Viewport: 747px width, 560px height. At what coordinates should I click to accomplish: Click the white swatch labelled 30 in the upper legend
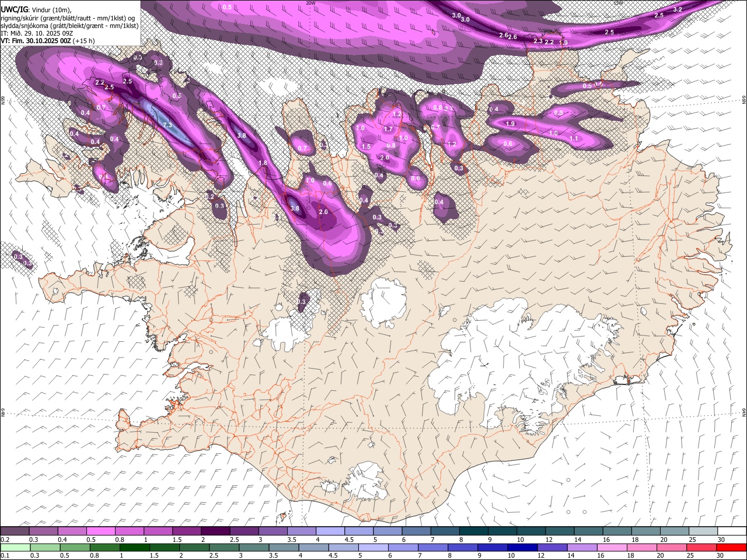pyautogui.click(x=731, y=531)
